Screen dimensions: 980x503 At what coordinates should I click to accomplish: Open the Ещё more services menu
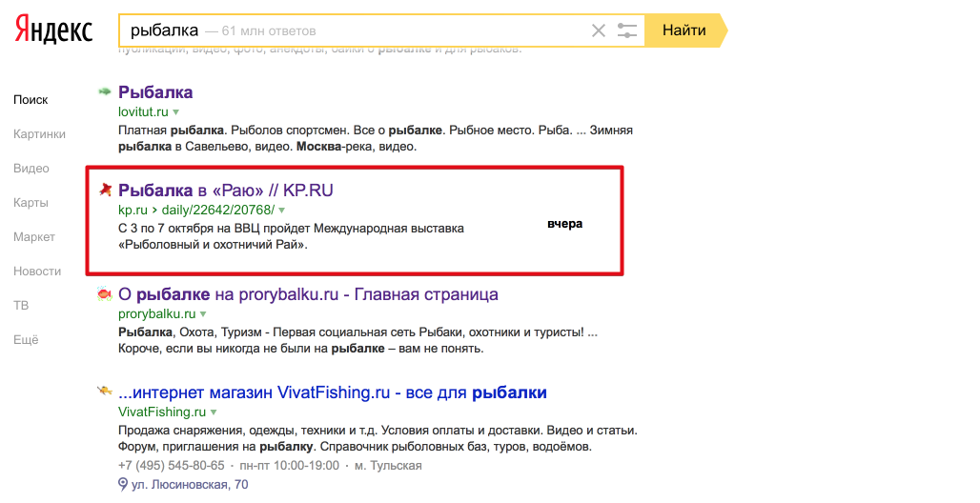pyautogui.click(x=27, y=340)
